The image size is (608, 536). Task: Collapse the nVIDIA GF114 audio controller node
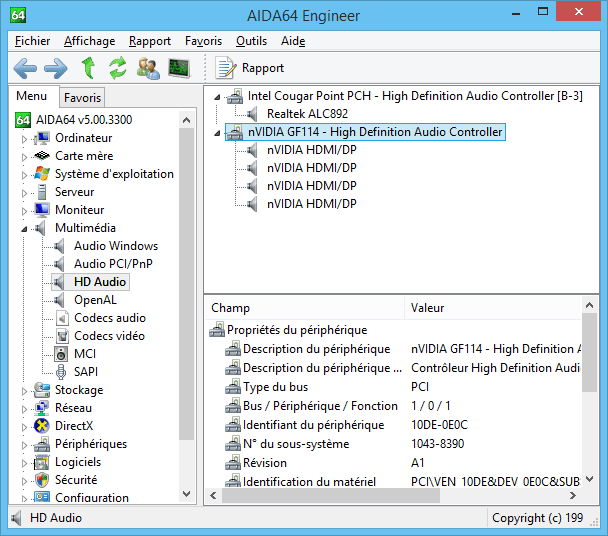217,132
